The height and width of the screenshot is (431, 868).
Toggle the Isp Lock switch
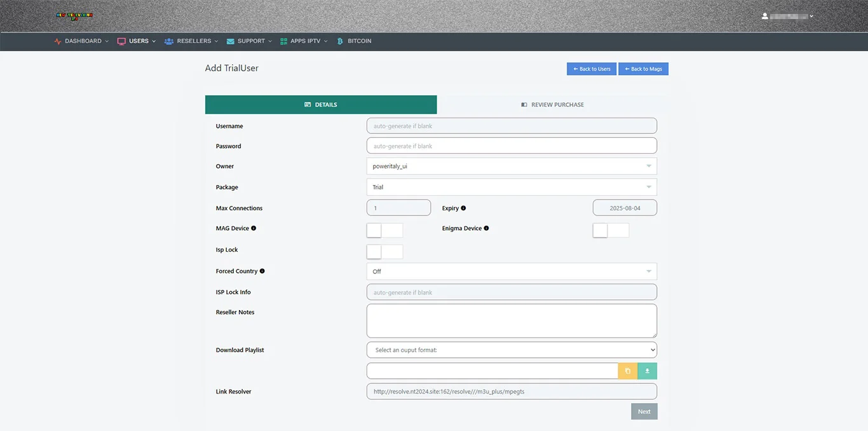pos(384,252)
